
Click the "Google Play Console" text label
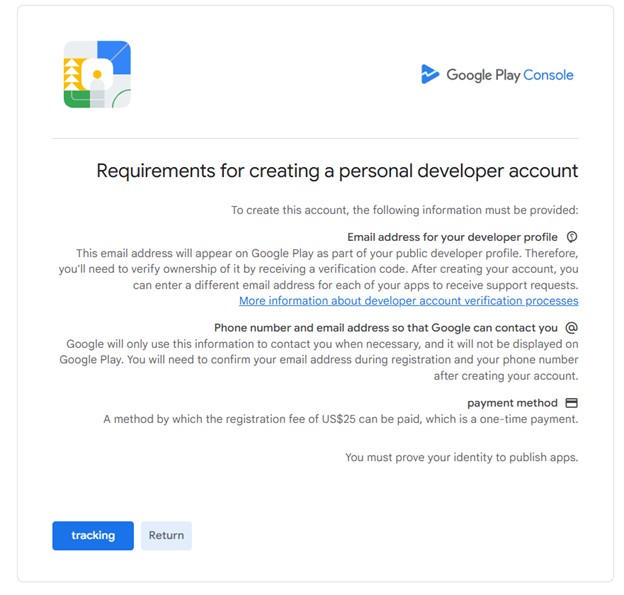pos(509,75)
